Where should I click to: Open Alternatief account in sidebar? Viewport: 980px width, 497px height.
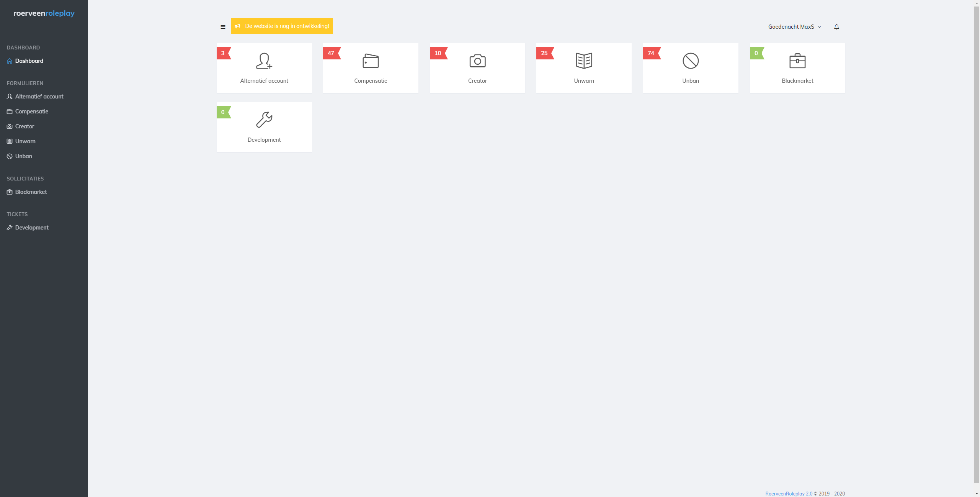39,97
